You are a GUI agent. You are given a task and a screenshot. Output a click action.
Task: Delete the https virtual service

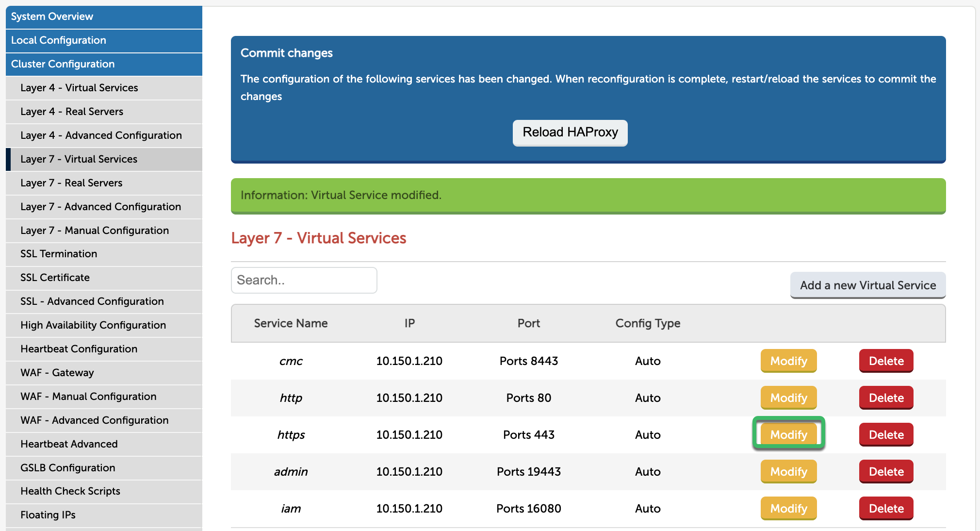886,435
